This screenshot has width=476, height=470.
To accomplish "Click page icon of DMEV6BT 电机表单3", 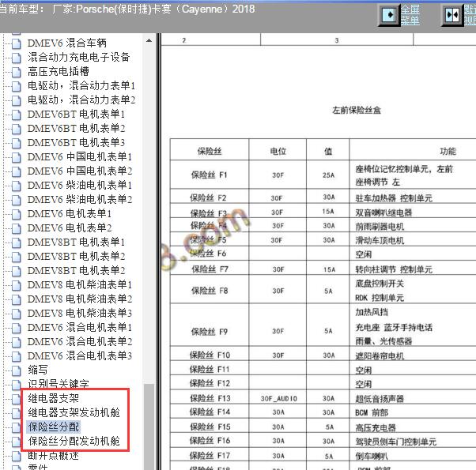I will [17, 143].
